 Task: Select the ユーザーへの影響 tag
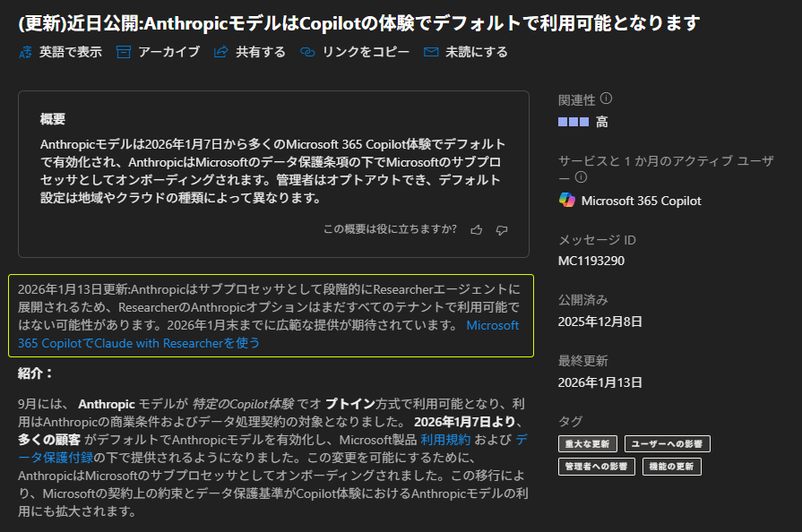coord(667,443)
